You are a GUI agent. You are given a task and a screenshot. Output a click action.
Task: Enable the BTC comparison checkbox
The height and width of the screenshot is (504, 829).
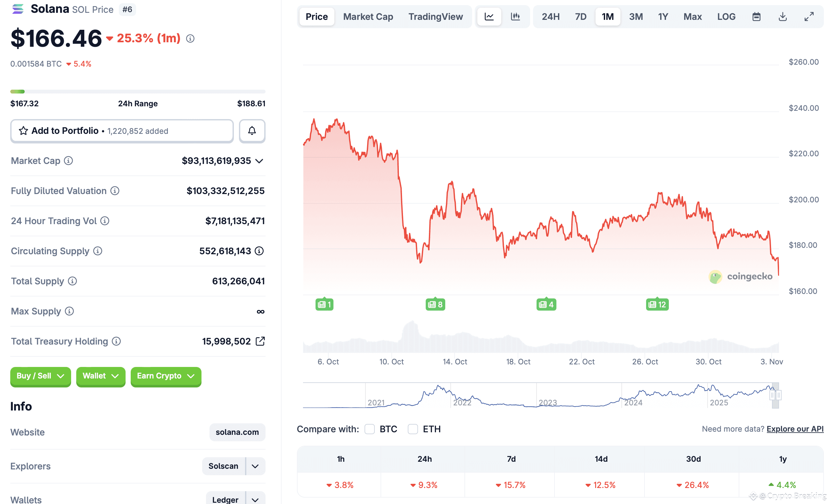click(x=370, y=429)
